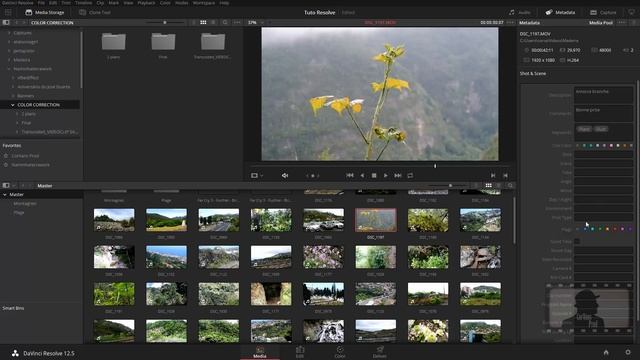Screen dimensions: 640x360
Task: Open Project Manager home icon
Action: click(x=606, y=352)
